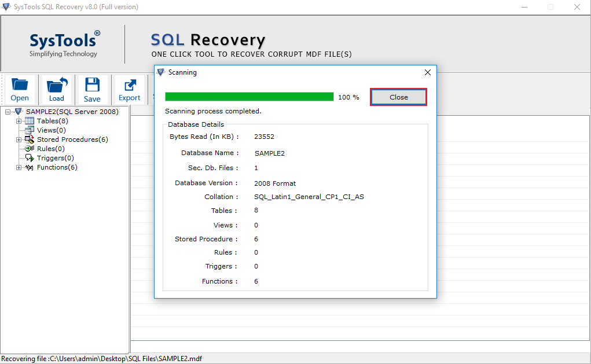Select Views(0) in the tree
This screenshot has height=364, width=591.
pos(52,130)
